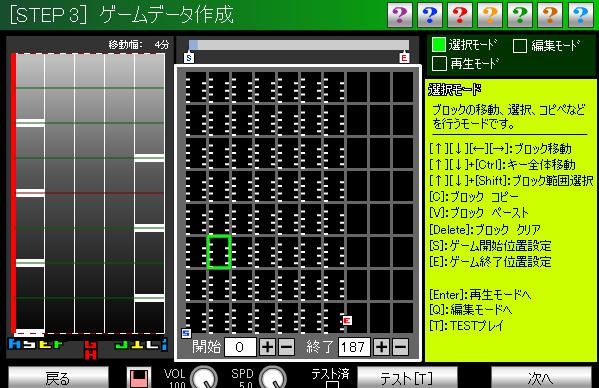Increase 開始 value with plus button
Viewport: 599px width, 388px height.
[267, 347]
